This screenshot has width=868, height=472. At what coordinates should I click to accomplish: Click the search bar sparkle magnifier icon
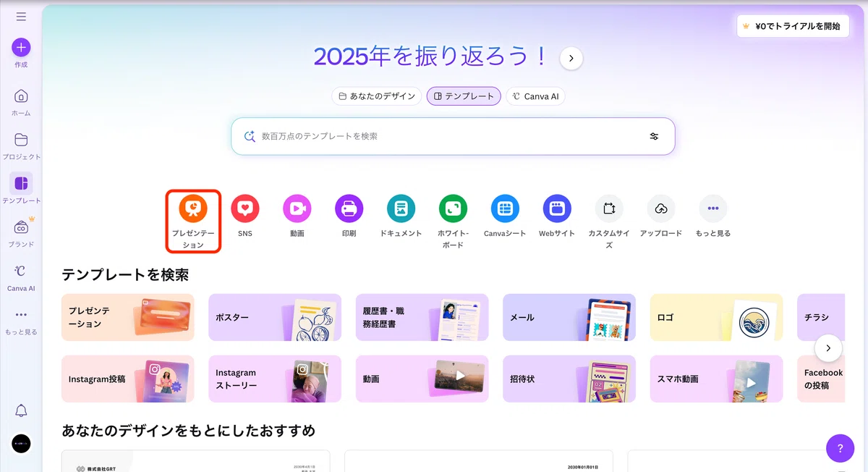click(x=250, y=136)
